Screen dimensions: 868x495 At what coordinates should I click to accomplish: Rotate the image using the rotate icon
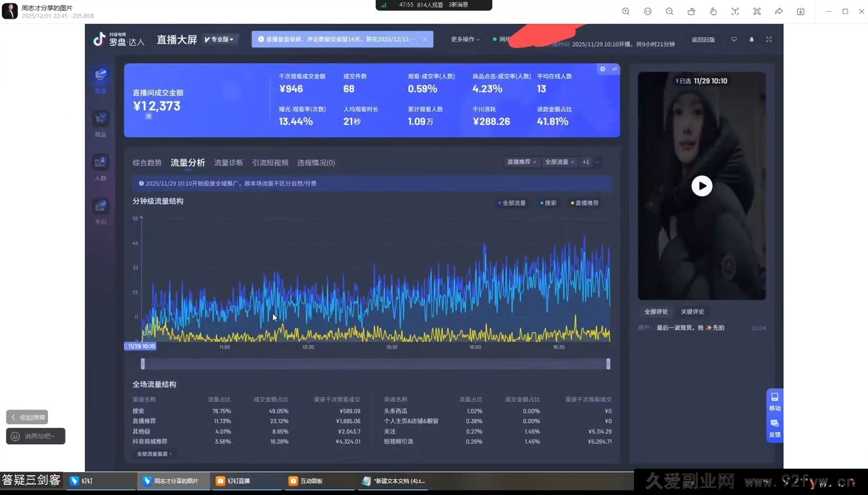(691, 12)
